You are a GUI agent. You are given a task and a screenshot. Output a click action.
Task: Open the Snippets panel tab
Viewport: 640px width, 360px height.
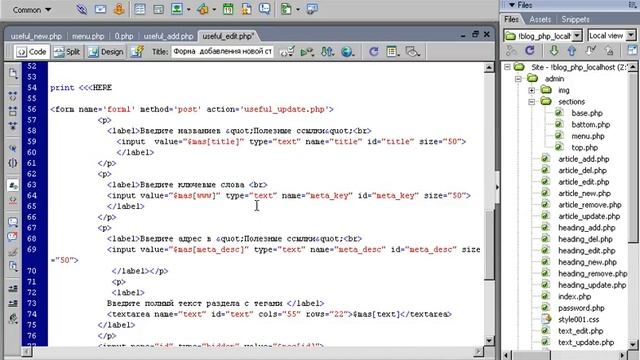click(575, 20)
